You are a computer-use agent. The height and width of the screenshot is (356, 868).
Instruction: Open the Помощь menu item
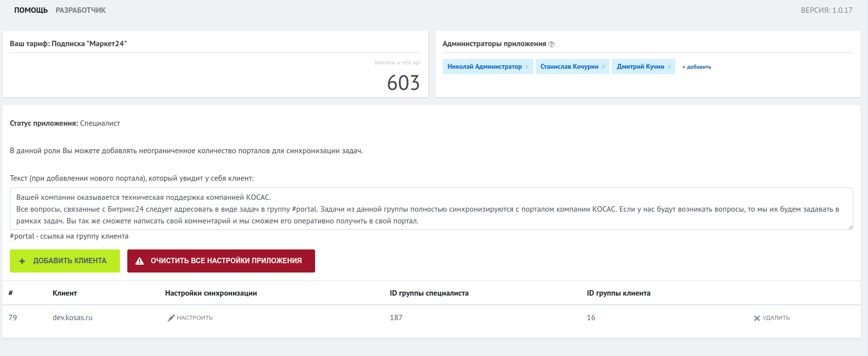tap(31, 10)
